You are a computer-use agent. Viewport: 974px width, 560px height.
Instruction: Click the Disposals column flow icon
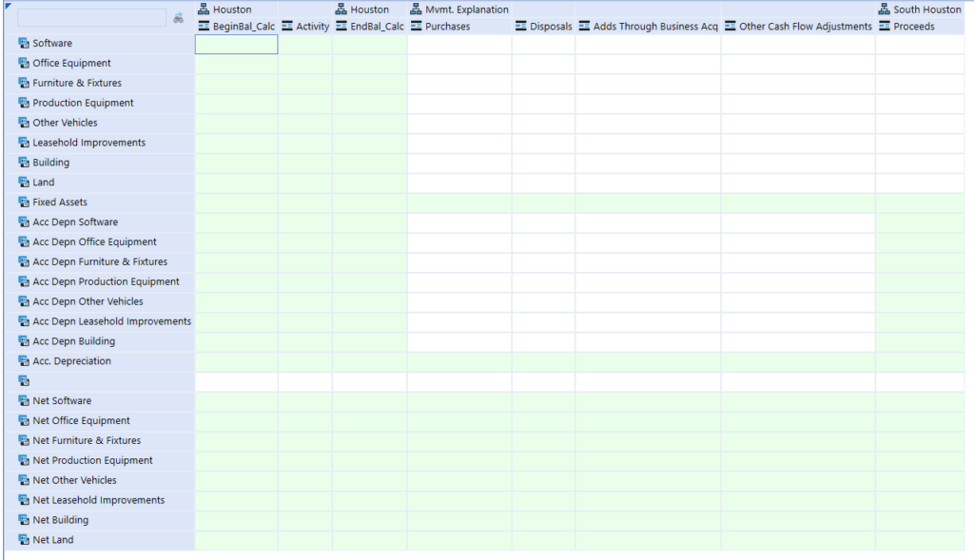tap(520, 27)
